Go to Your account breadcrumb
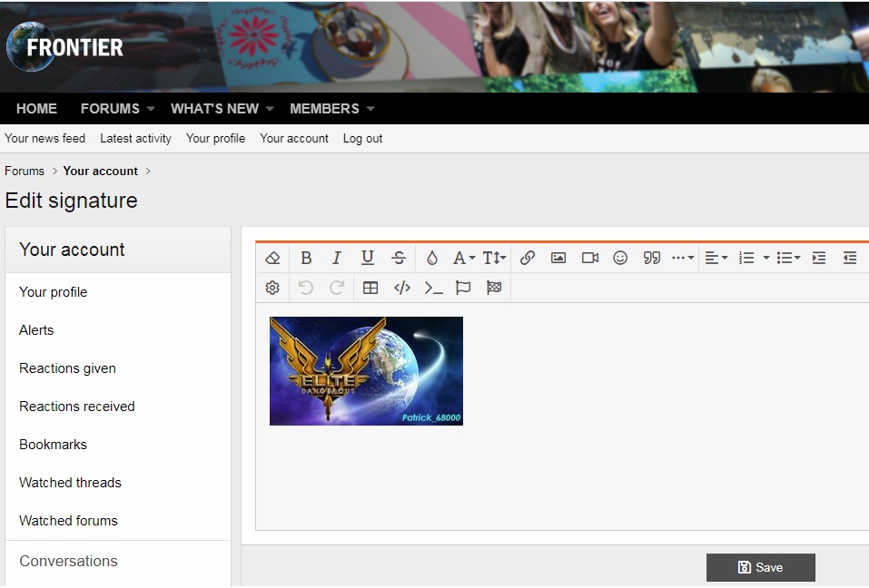This screenshot has height=588, width=869. tap(100, 171)
